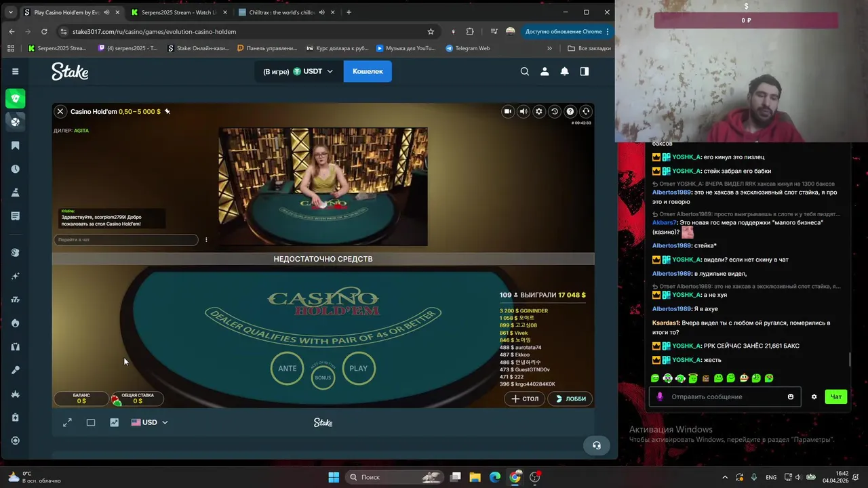Send message with the green Чат button

(837, 396)
